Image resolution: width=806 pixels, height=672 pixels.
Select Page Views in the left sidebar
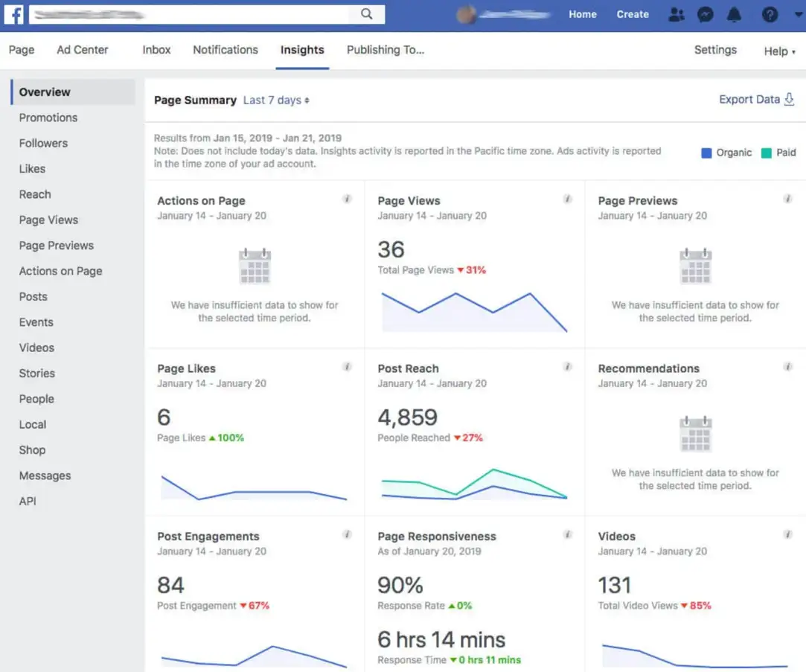(x=48, y=220)
